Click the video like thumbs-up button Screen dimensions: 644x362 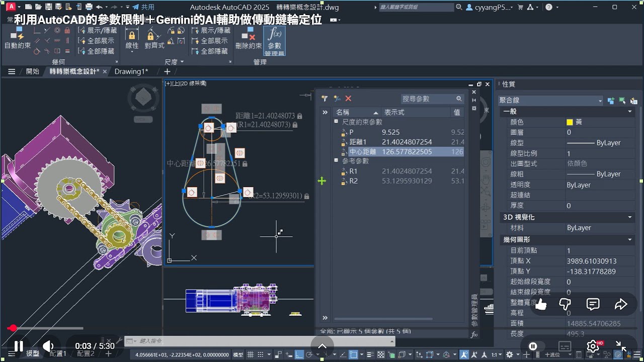point(541,304)
